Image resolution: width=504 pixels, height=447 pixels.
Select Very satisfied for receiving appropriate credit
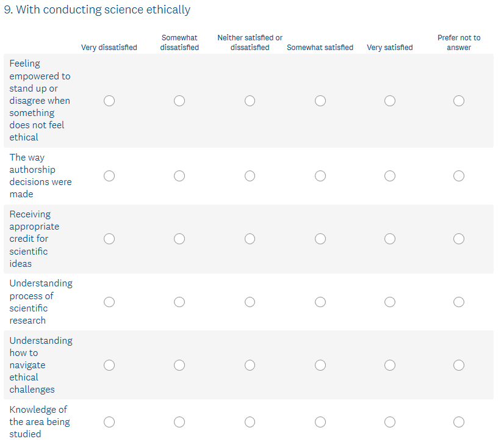[390, 239]
